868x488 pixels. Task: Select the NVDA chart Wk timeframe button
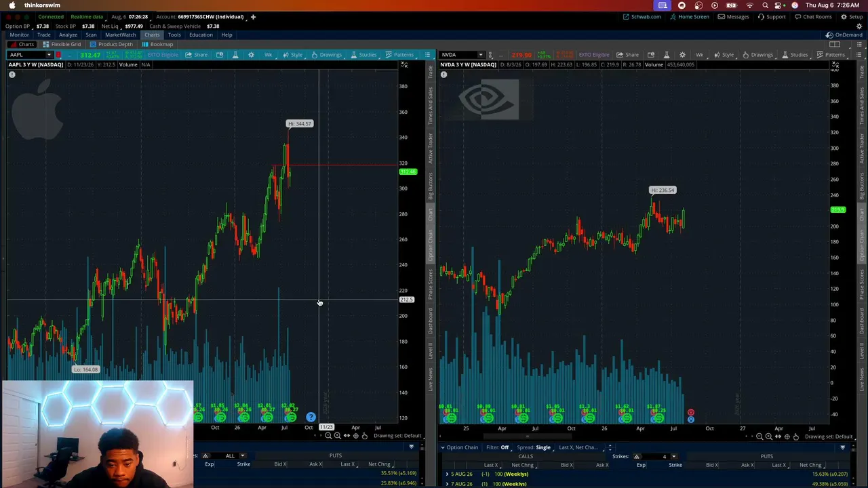700,54
